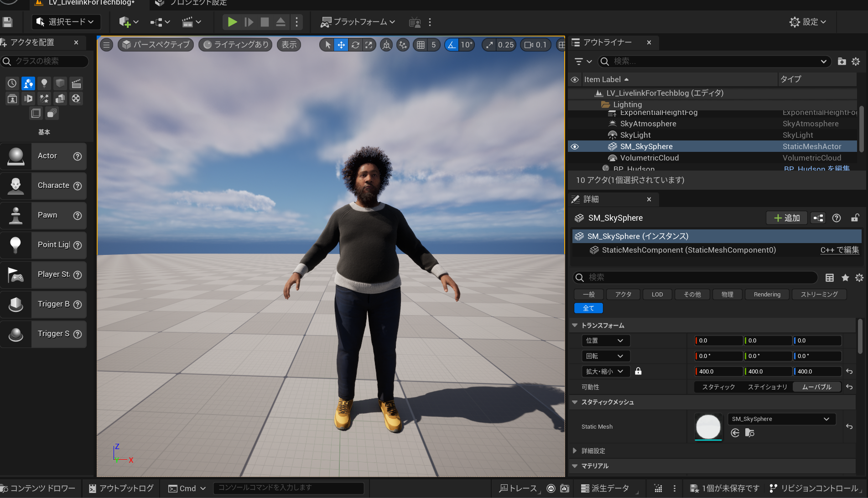This screenshot has height=498, width=868.
Task: Select the translate (move) gizmo tool
Action: (x=341, y=45)
